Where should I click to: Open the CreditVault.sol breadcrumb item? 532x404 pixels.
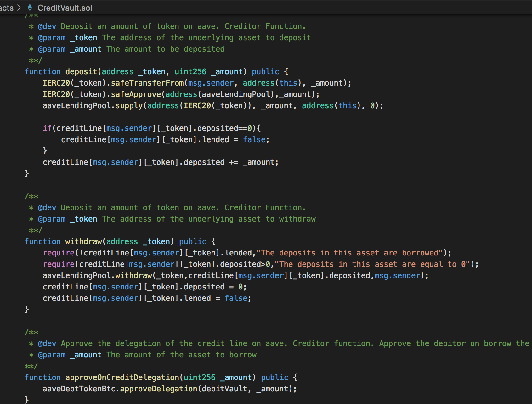pyautogui.click(x=65, y=8)
